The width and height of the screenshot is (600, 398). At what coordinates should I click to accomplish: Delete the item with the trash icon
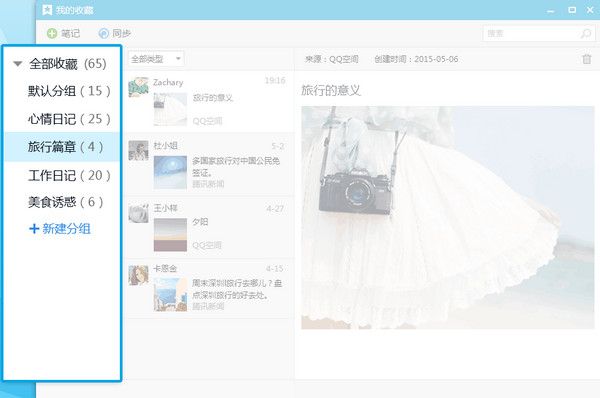587,59
